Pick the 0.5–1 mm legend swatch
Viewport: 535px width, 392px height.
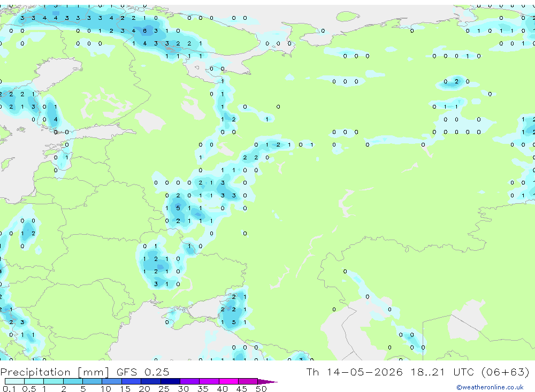click(34, 381)
